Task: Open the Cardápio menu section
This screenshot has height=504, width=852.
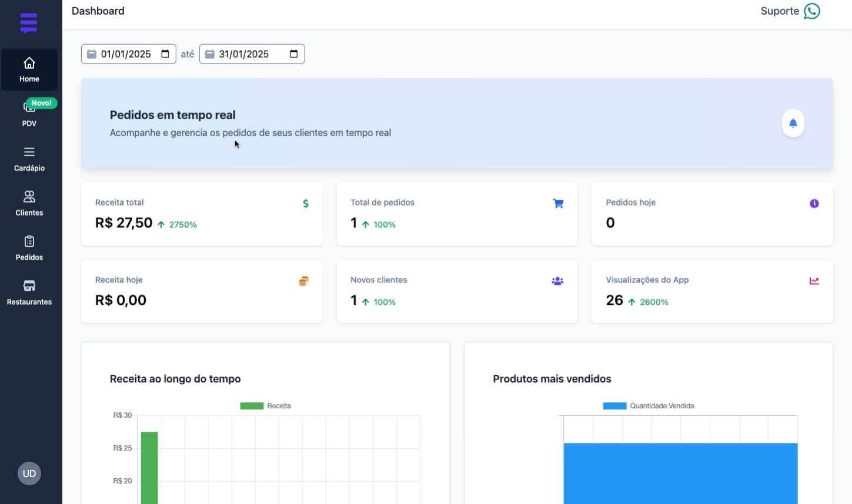Action: pyautogui.click(x=29, y=159)
